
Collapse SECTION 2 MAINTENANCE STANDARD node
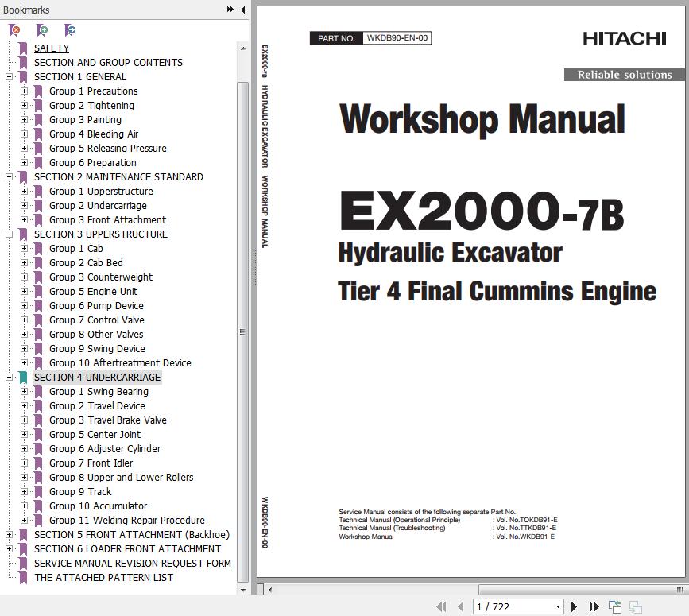9,177
